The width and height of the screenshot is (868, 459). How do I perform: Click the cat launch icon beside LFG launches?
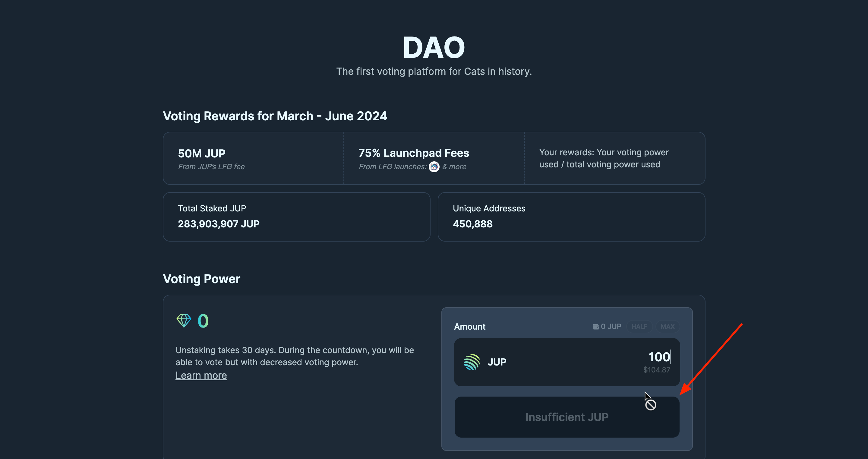tap(434, 166)
